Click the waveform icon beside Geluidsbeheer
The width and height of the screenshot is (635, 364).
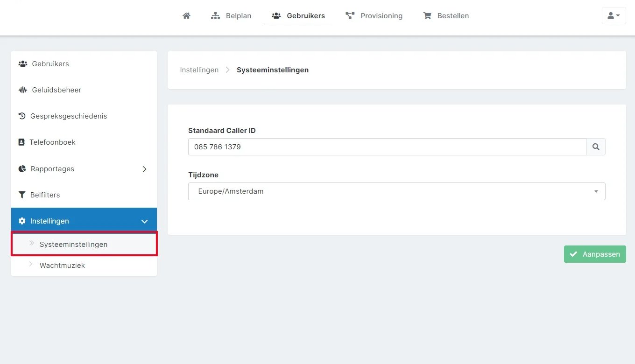[x=22, y=90]
